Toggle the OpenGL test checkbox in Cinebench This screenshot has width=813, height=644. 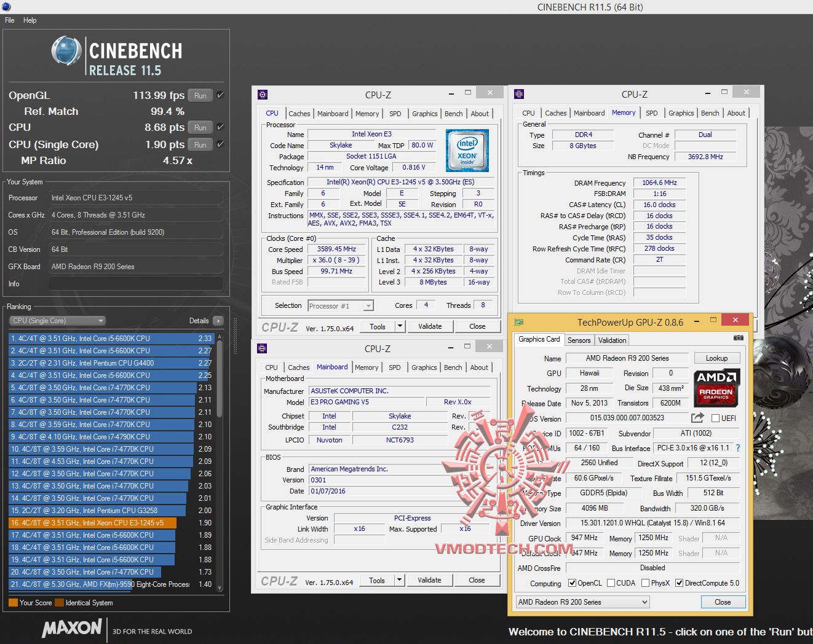(220, 95)
